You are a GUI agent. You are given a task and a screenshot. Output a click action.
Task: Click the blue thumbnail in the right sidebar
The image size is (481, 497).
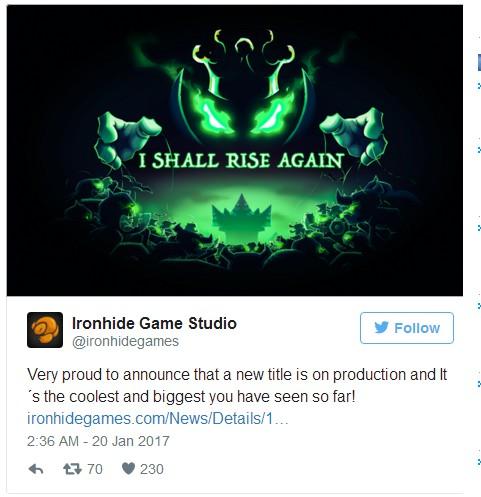coord(479,62)
